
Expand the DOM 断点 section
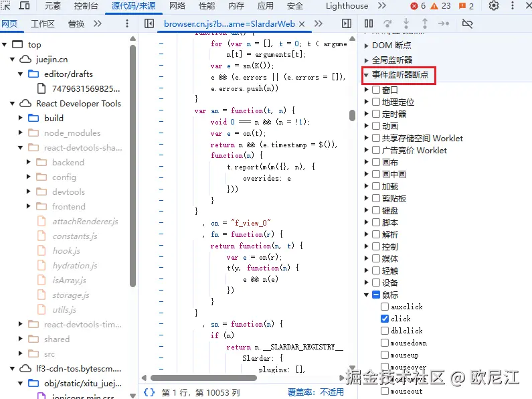pos(366,46)
